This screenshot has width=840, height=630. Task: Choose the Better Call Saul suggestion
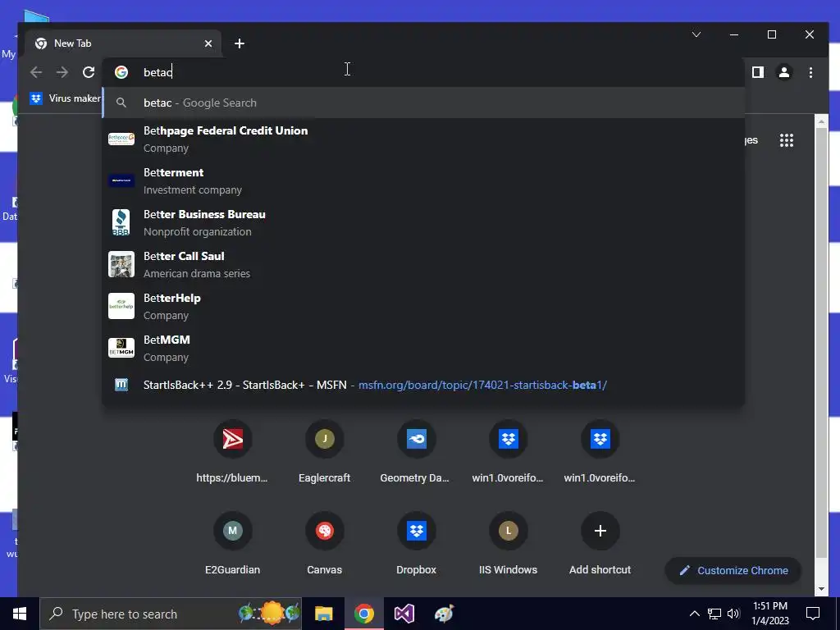[423, 265]
